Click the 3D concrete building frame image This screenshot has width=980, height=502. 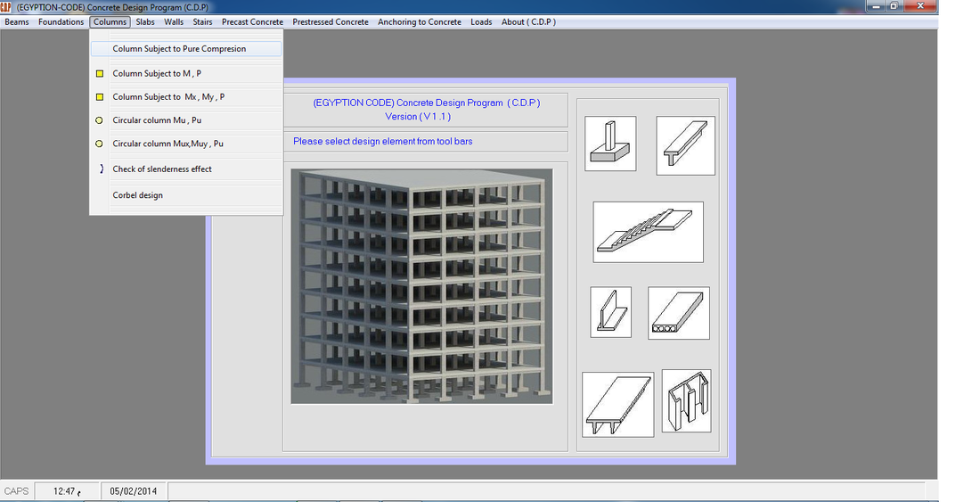click(422, 286)
